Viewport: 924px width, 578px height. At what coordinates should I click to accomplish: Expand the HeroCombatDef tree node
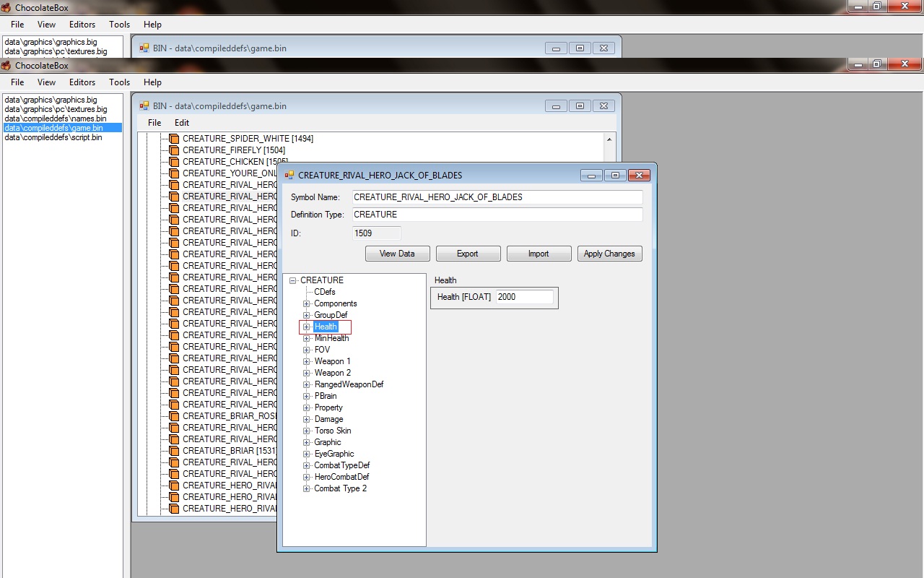pos(306,477)
